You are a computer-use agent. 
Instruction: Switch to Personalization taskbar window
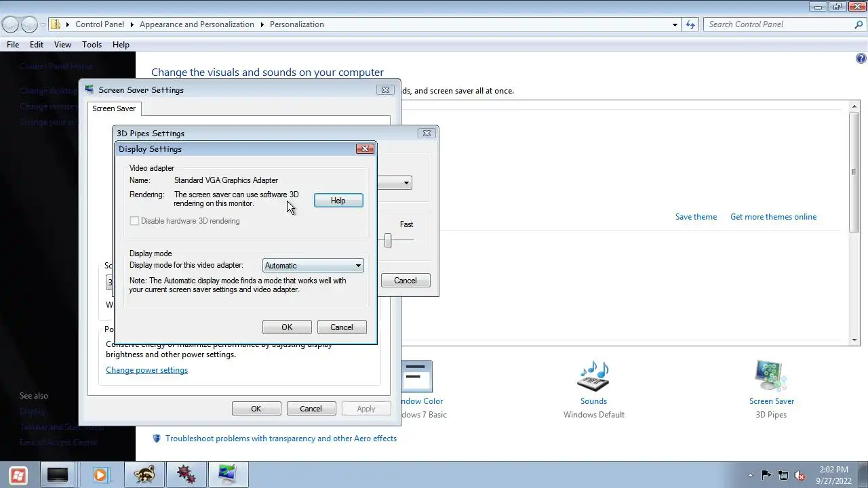(228, 475)
